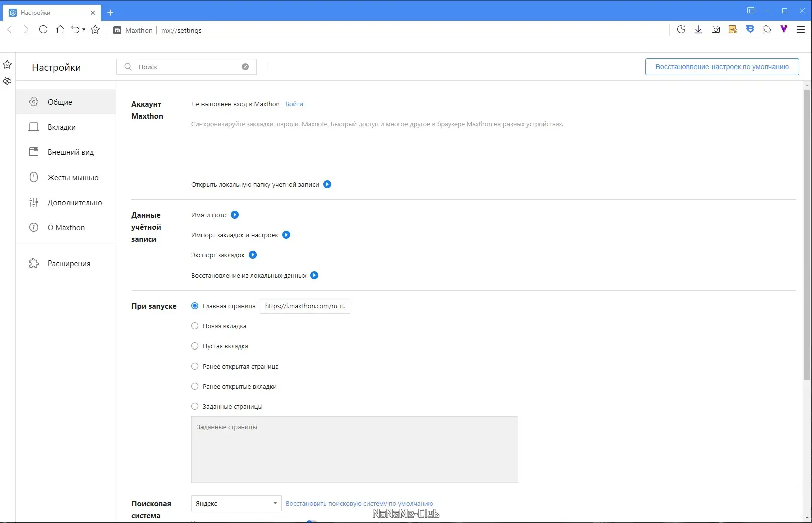The image size is (812, 523).
Task: Open extensions via the puzzle piece icon
Action: 767,30
